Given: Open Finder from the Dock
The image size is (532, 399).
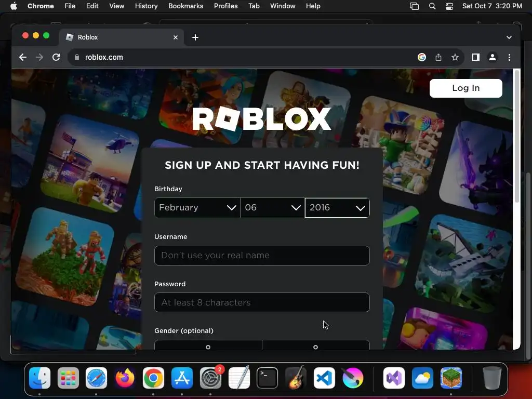Looking at the screenshot, I should coord(39,378).
